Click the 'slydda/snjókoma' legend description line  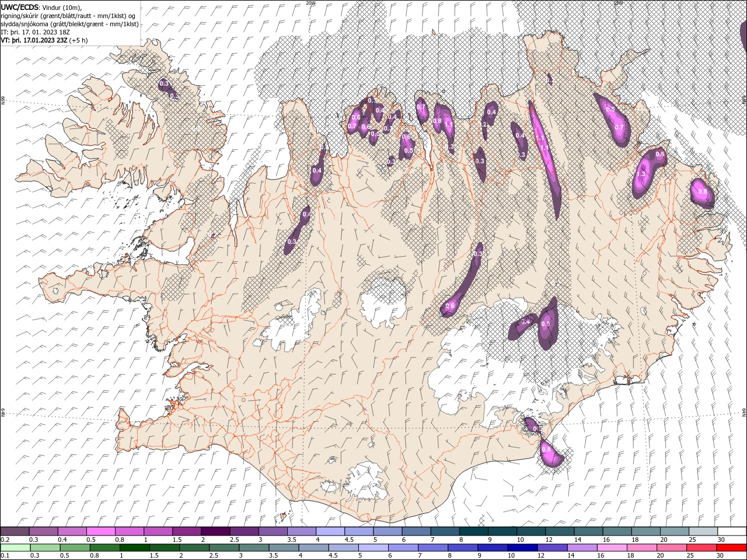(x=69, y=24)
